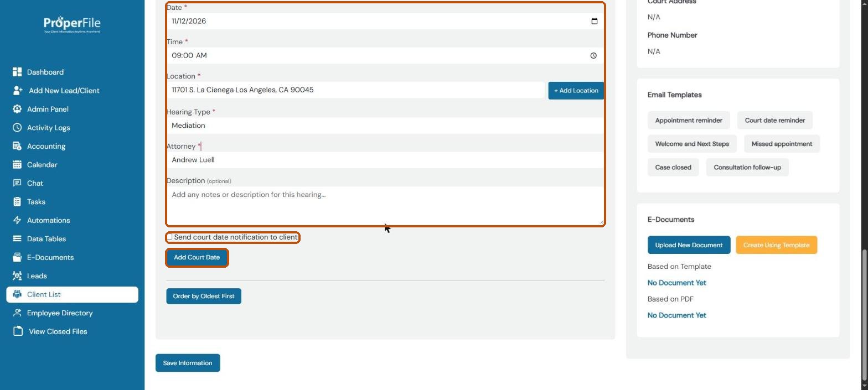Click Order by Oldest First button

click(x=204, y=296)
